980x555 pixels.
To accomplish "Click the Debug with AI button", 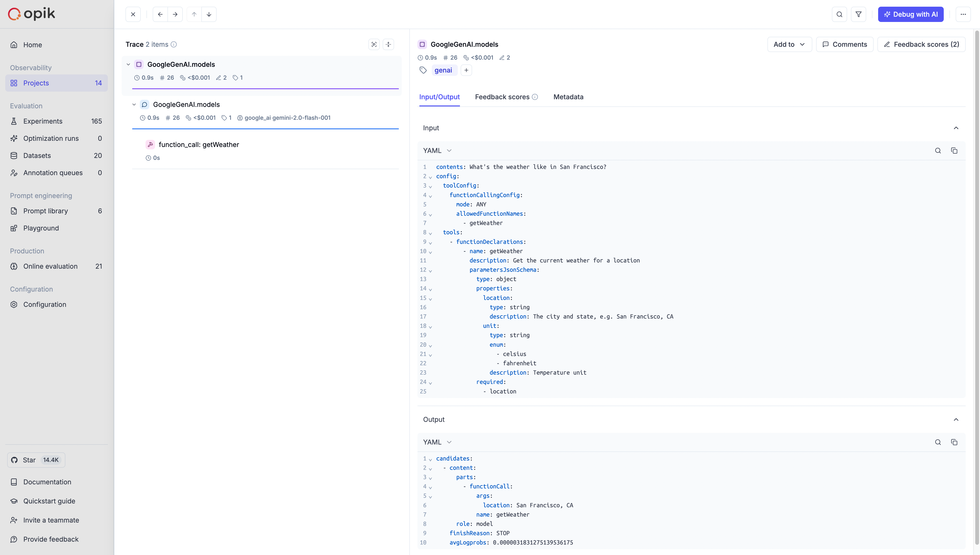I will (911, 14).
